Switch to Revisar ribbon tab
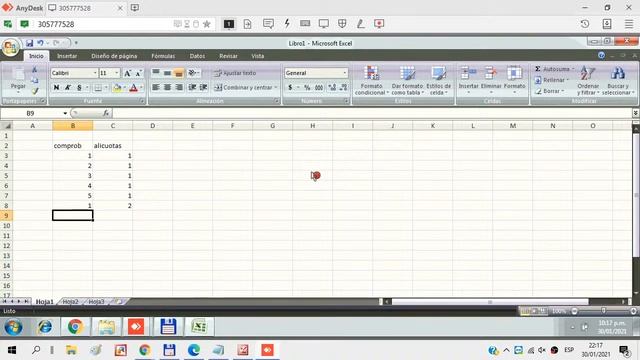 tap(228, 56)
